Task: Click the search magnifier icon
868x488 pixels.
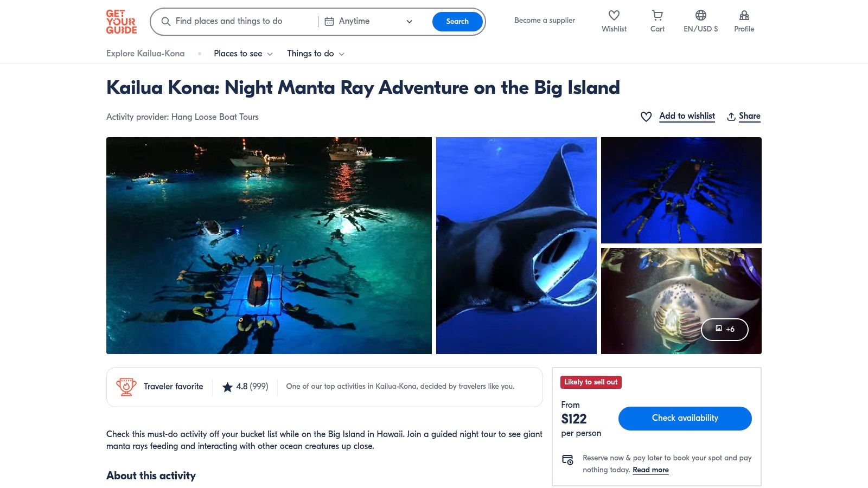Action: [x=166, y=22]
